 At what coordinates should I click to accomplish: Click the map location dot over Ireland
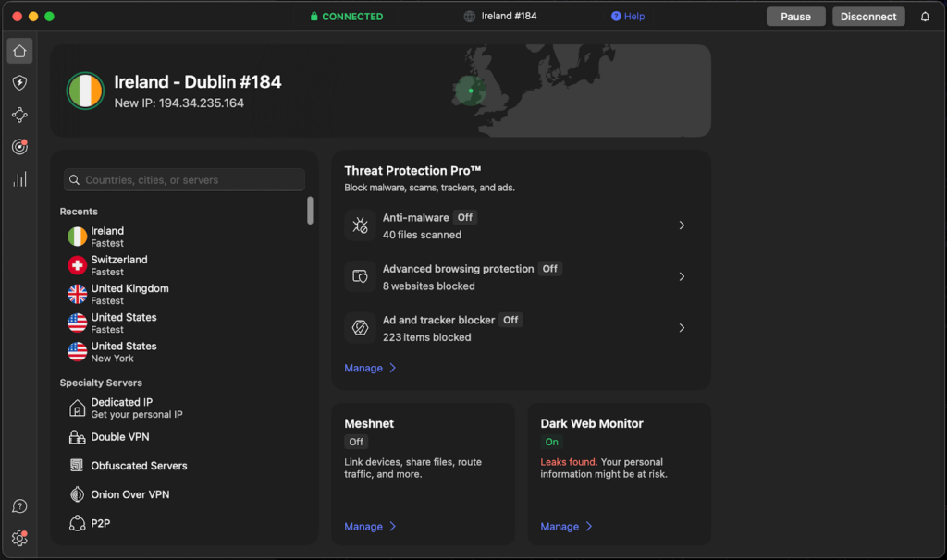[x=471, y=91]
